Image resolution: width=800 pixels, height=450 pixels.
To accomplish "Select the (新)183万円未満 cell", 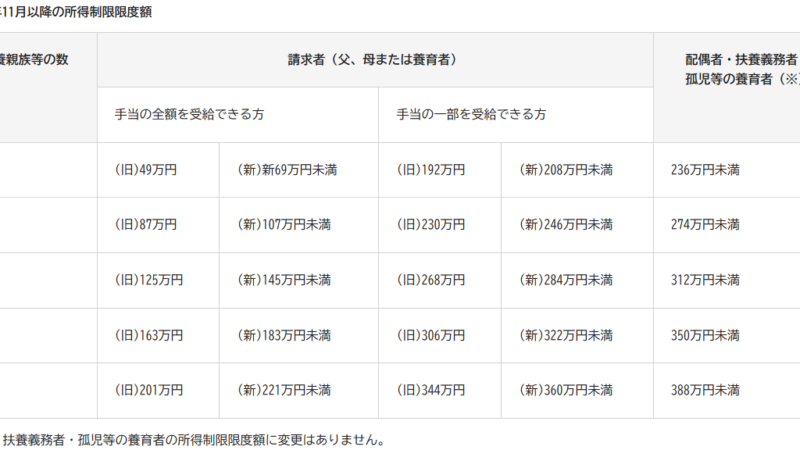I will pos(283,335).
